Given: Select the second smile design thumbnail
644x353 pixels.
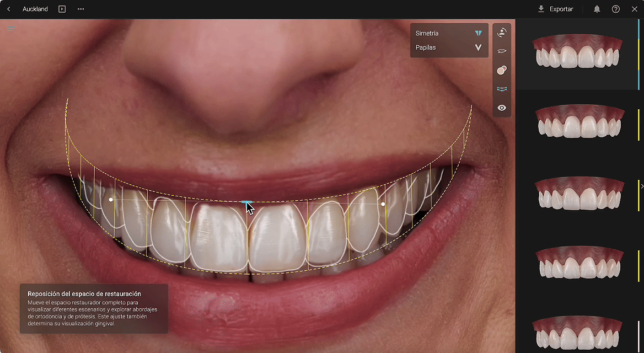Looking at the screenshot, I should 579,122.
